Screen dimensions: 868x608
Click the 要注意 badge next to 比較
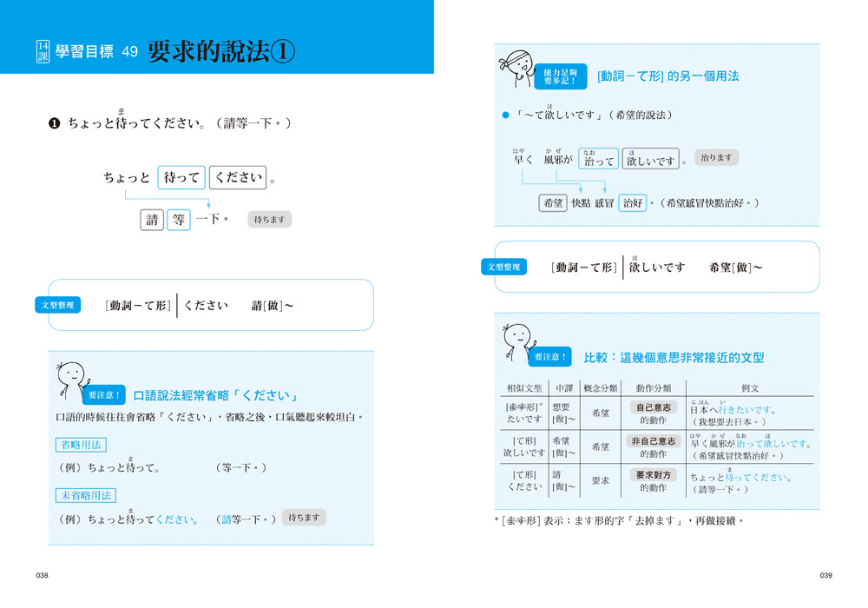click(x=550, y=357)
